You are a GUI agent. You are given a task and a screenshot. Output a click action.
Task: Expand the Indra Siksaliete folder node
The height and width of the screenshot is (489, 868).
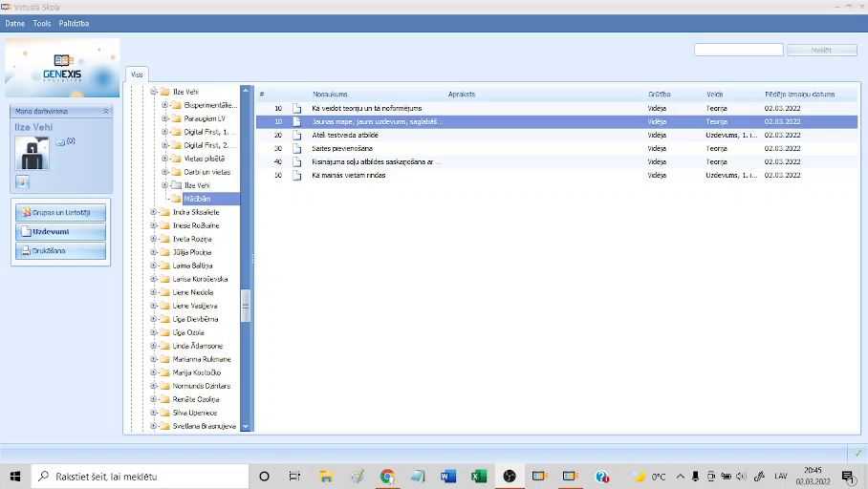point(152,212)
